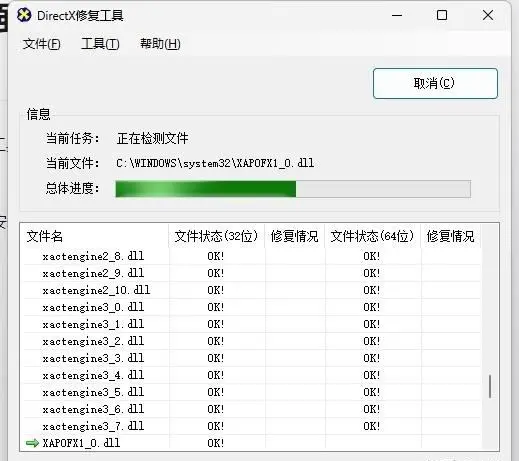519x461 pixels.
Task: Click the 正在检测文件 task status text
Action: pyautogui.click(x=153, y=138)
